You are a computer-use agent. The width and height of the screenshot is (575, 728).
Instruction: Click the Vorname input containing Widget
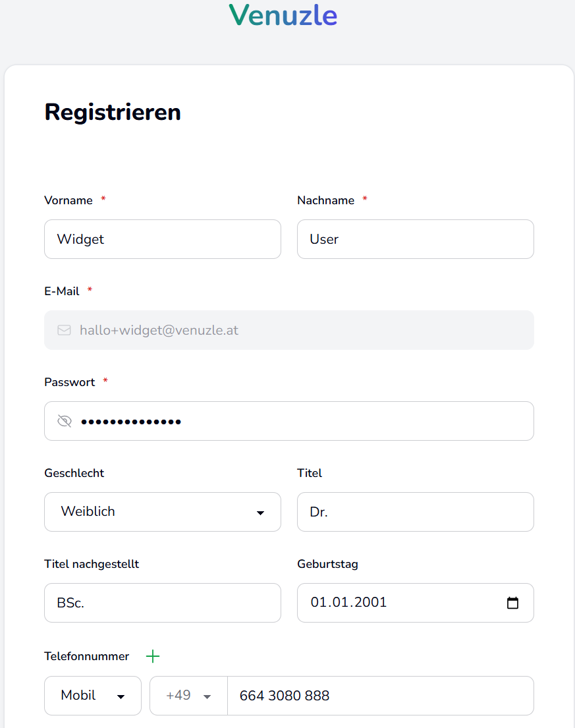(162, 239)
